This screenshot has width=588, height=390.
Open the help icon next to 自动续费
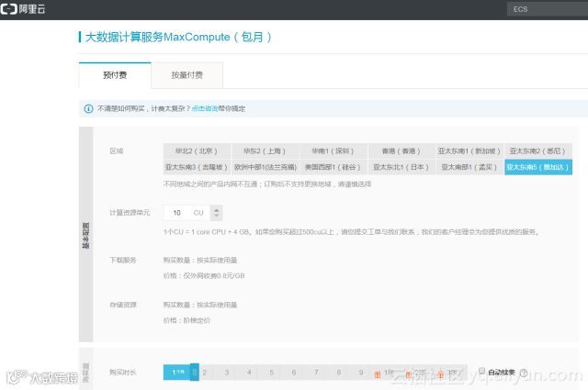pyautogui.click(x=524, y=373)
